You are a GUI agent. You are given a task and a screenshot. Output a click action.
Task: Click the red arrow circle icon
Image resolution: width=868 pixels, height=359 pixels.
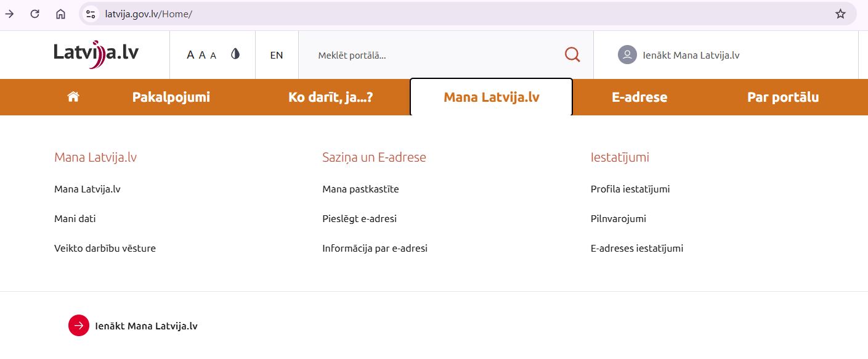tap(79, 326)
